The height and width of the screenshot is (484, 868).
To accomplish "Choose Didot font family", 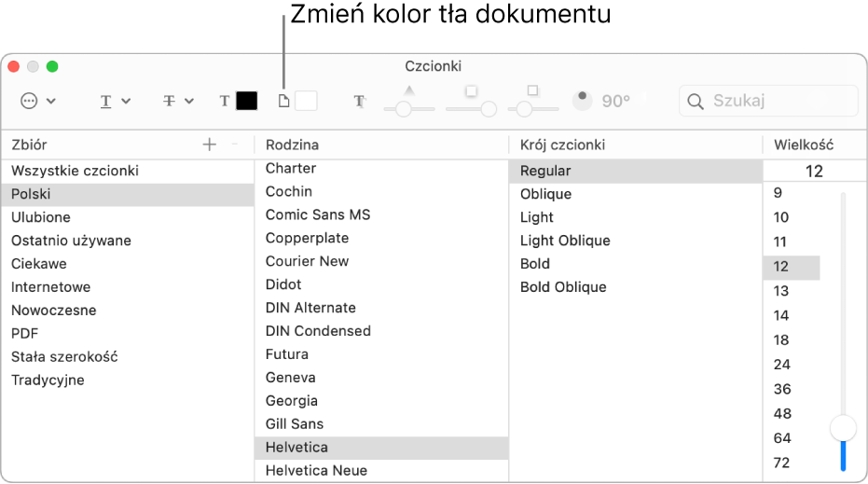I will click(381, 284).
